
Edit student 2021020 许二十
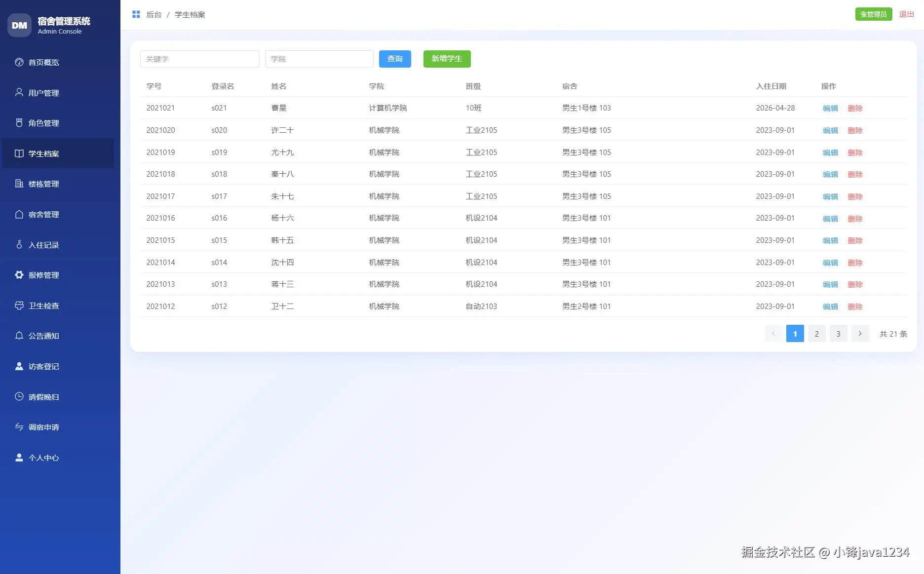pos(830,130)
